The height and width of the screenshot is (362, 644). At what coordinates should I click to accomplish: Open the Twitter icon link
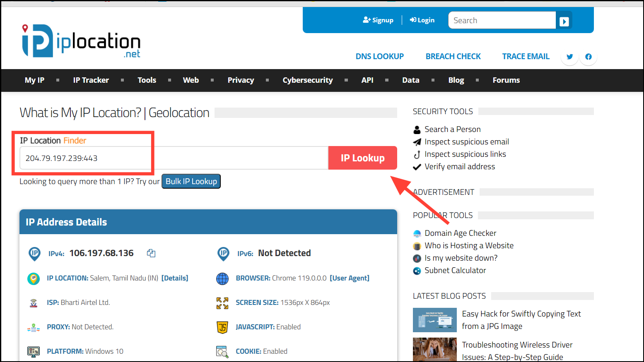point(570,57)
